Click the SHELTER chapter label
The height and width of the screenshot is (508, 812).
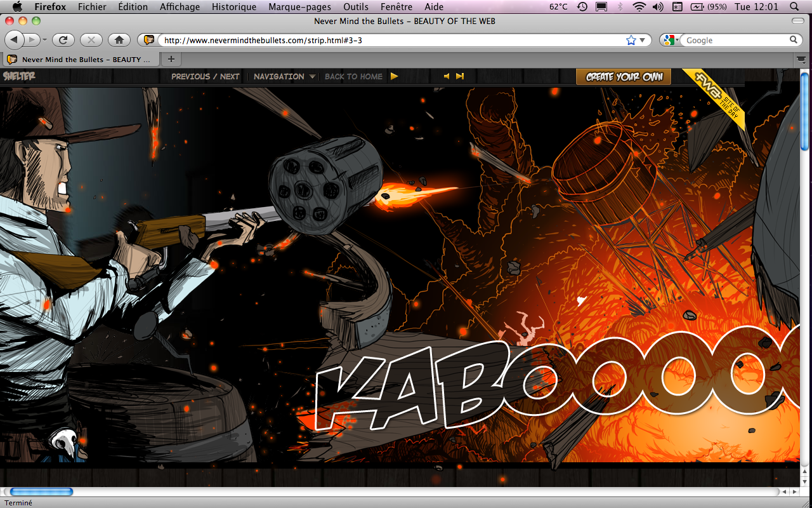click(x=19, y=76)
